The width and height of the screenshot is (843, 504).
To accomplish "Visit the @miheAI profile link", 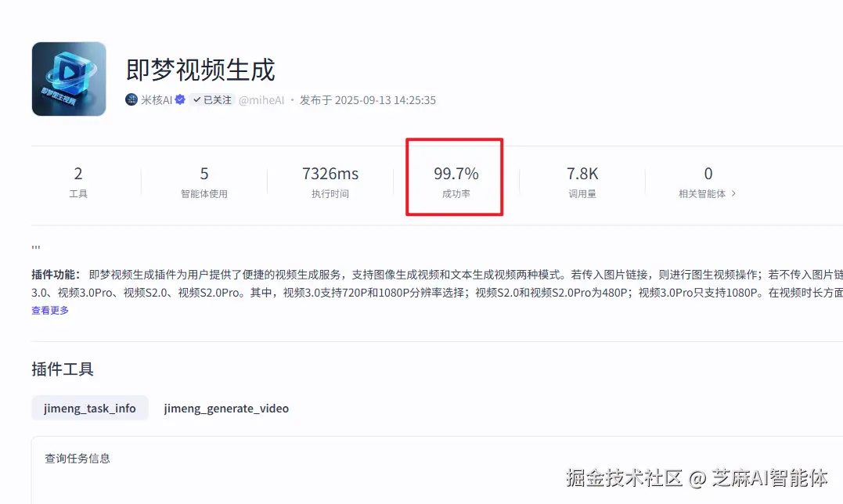I will click(x=262, y=100).
